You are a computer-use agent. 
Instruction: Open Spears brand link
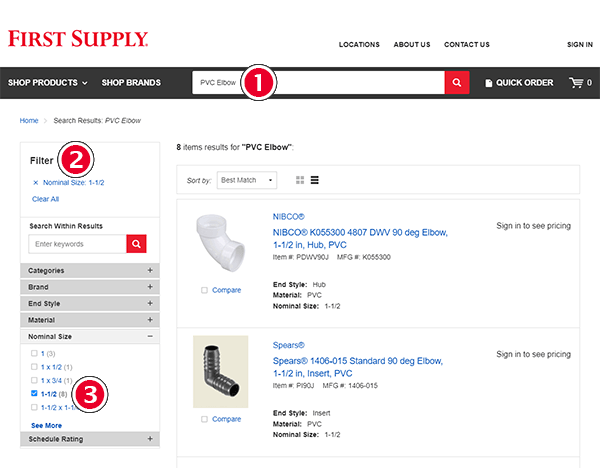289,345
